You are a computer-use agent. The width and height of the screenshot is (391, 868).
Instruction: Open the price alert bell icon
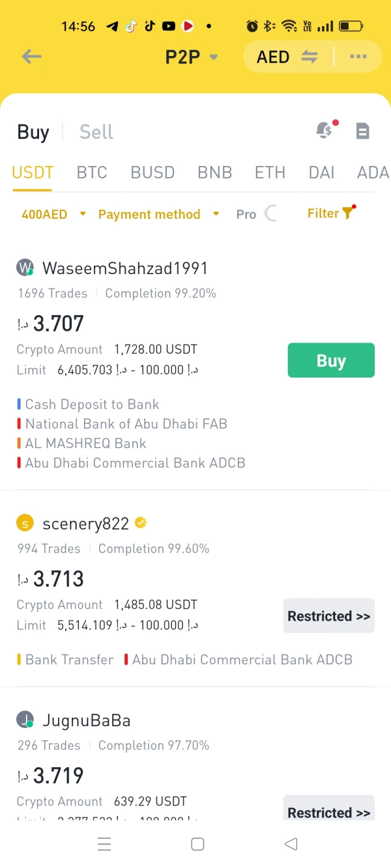(324, 130)
